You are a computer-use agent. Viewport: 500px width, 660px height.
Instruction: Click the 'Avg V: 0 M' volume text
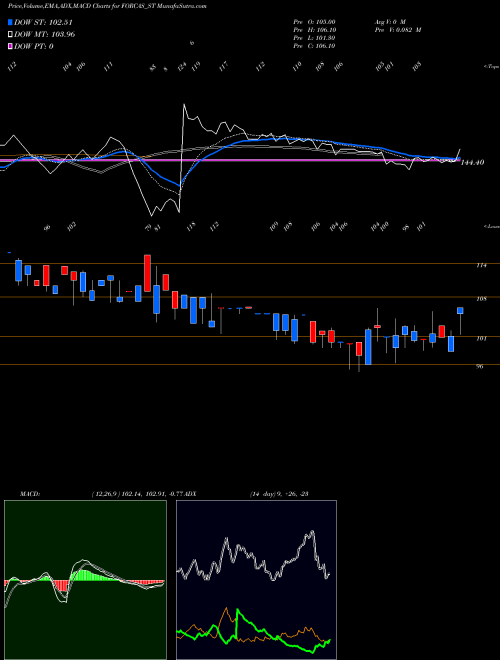click(389, 21)
